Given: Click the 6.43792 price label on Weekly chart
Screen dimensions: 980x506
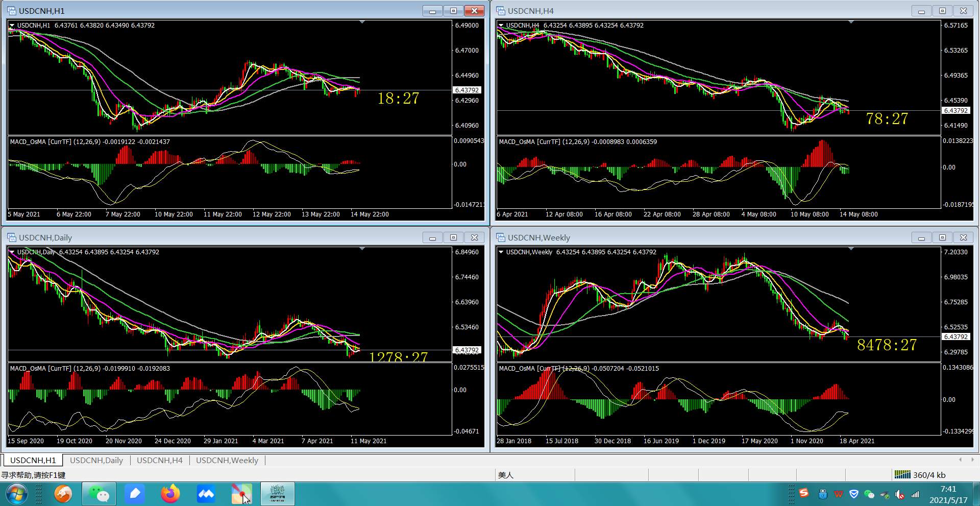Looking at the screenshot, I should tap(956, 336).
